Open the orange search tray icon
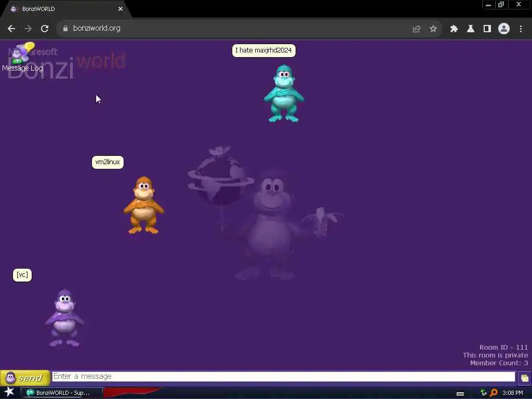532x399 pixels. pos(494,393)
